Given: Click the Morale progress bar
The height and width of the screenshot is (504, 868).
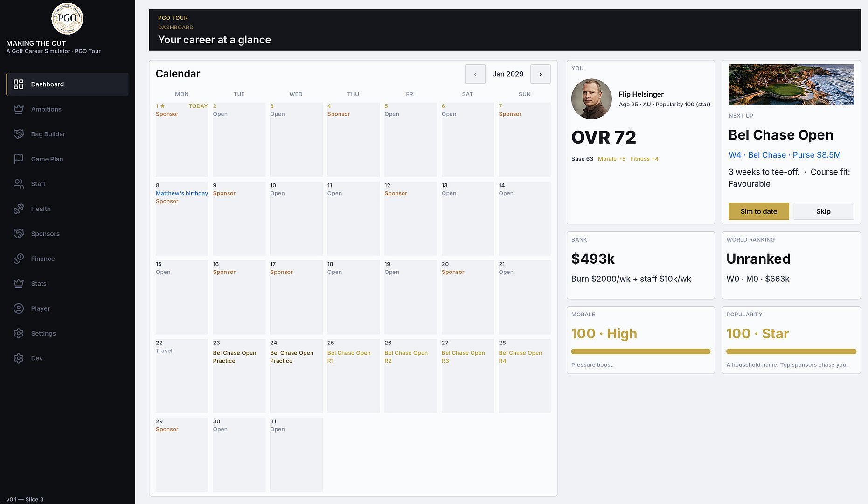Looking at the screenshot, I should pyautogui.click(x=641, y=351).
